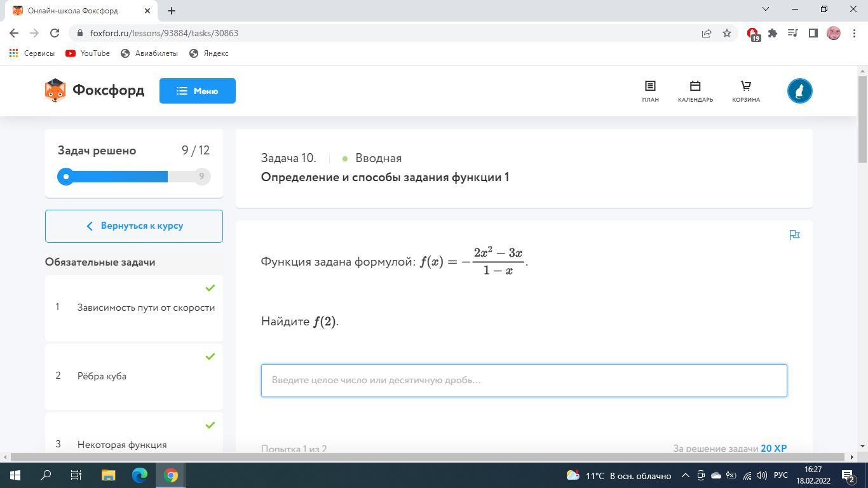Open the YouTube bookmark
This screenshot has height=488, width=868.
coord(88,53)
